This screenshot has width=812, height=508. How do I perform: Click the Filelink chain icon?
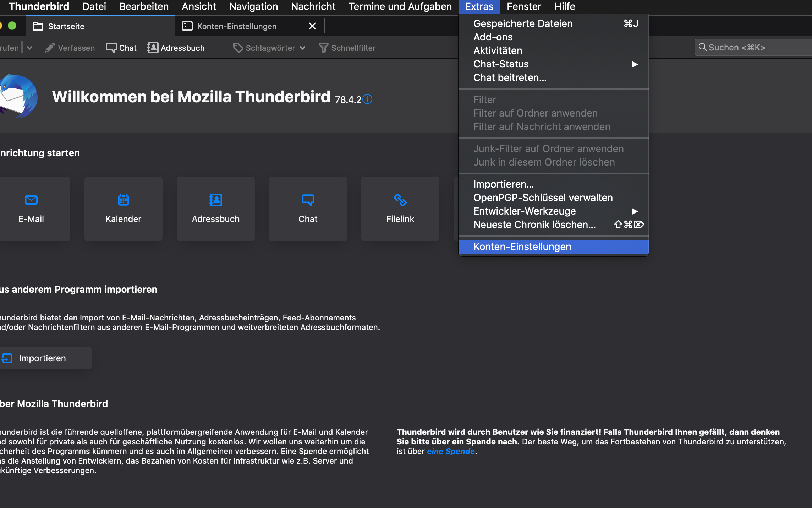point(400,200)
